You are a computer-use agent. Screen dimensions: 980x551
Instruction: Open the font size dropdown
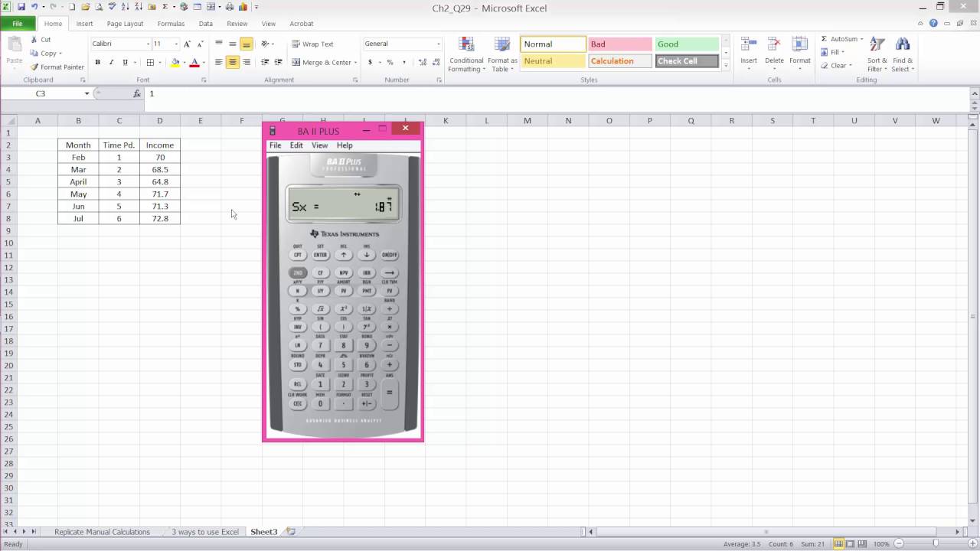176,44
